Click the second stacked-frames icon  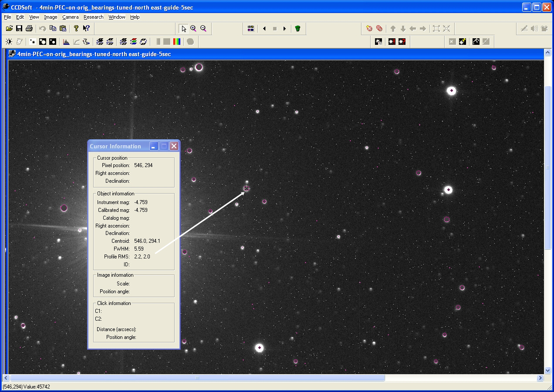click(x=110, y=42)
